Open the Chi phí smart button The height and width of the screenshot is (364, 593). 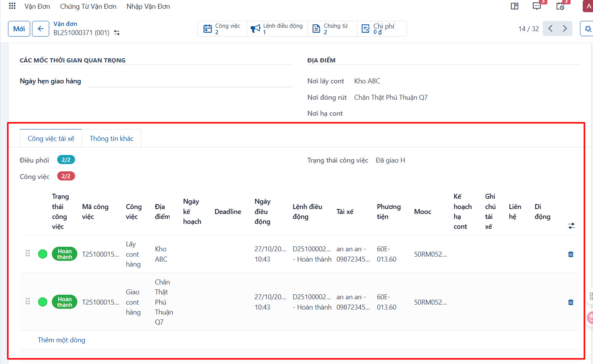click(382, 29)
